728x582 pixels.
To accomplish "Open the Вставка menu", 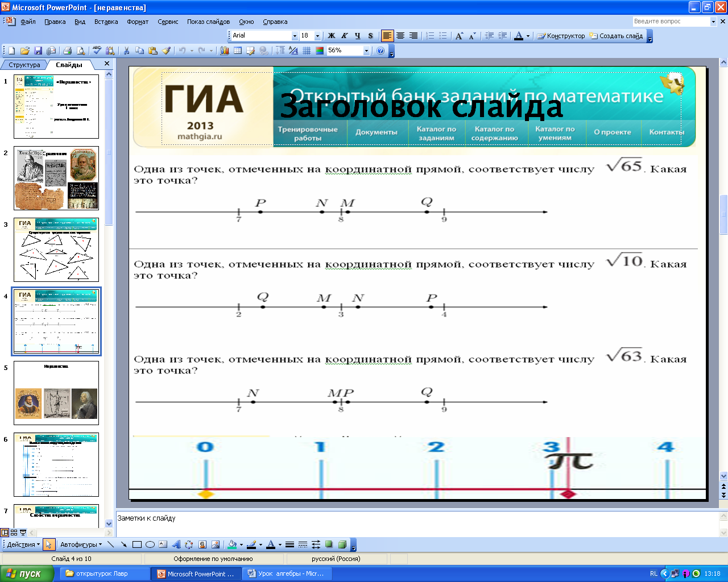I will tap(106, 22).
